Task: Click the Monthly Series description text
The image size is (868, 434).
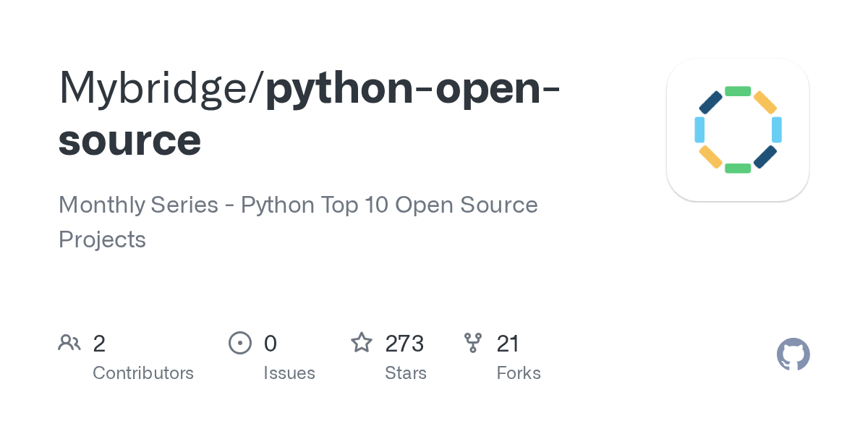Action: [x=298, y=222]
